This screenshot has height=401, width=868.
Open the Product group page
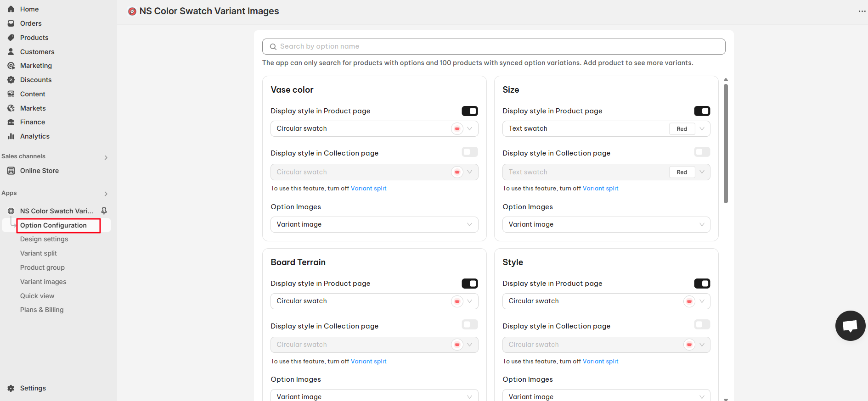42,267
